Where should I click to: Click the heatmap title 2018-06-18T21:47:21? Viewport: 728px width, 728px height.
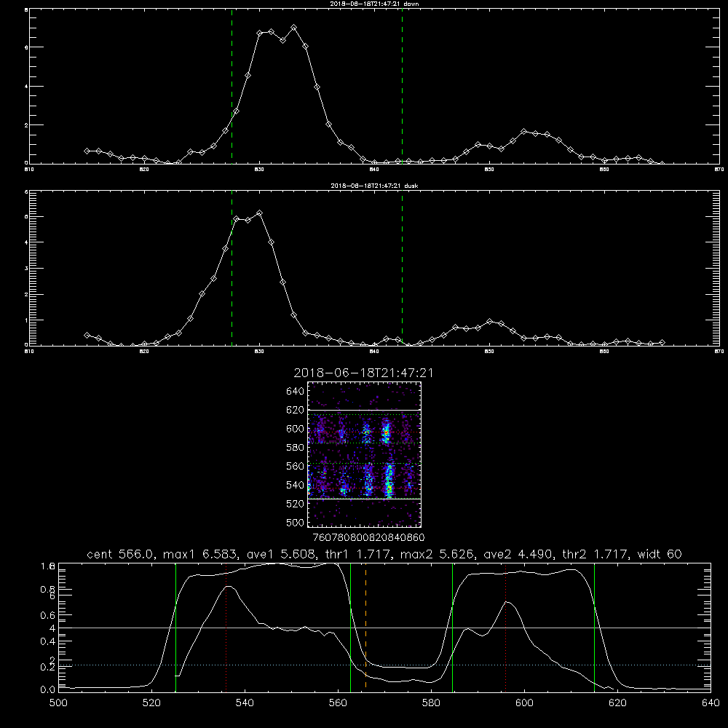point(363,373)
